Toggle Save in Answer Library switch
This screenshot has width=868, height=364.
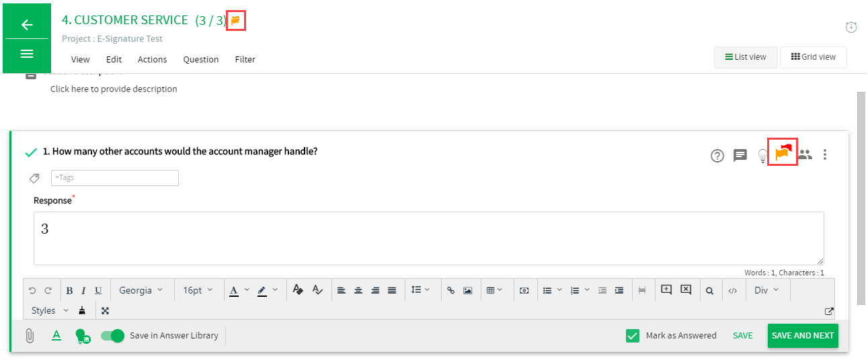pos(113,336)
